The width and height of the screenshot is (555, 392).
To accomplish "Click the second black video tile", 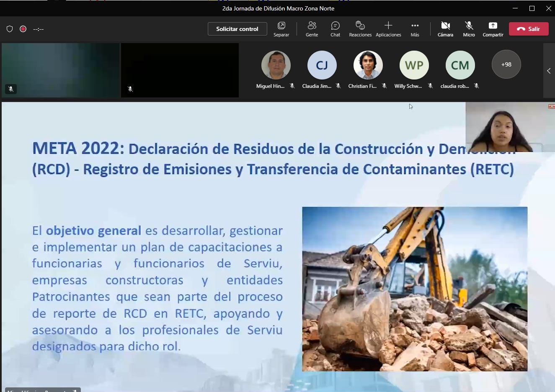I will pos(180,70).
